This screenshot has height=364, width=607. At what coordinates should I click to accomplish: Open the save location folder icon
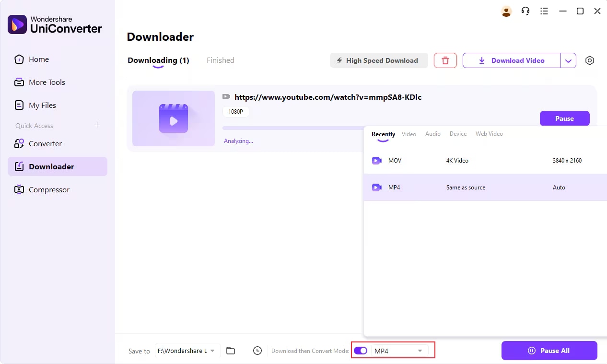[x=231, y=351]
